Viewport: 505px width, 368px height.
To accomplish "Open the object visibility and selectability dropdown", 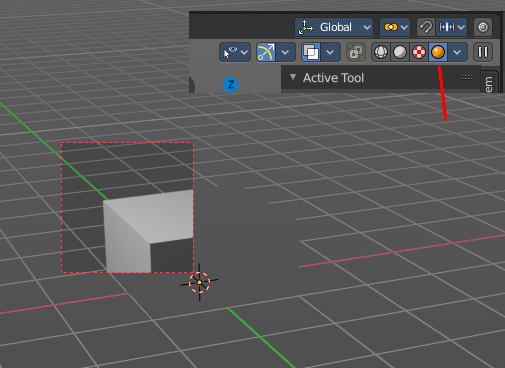I will tap(235, 52).
